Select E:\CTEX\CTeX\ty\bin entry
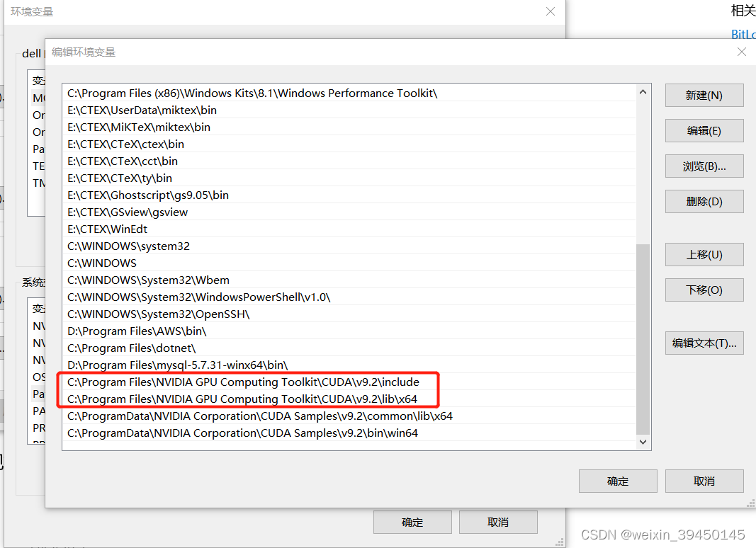The width and height of the screenshot is (756, 548). [349, 178]
